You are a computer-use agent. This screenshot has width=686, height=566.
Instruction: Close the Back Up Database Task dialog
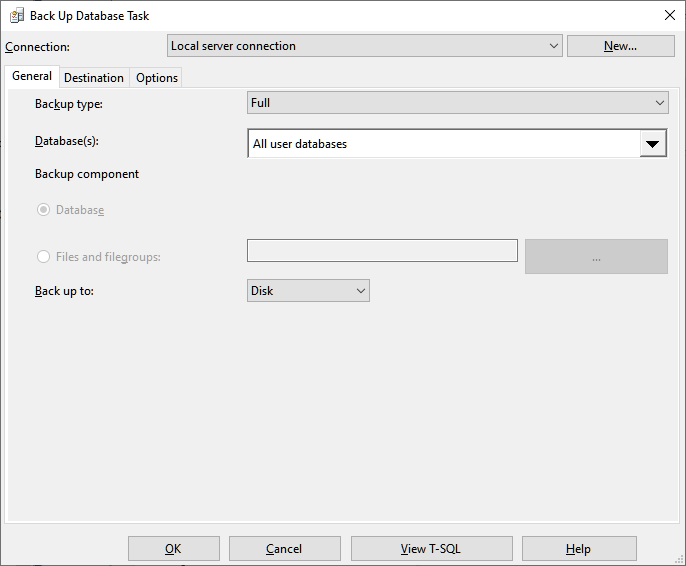[669, 15]
